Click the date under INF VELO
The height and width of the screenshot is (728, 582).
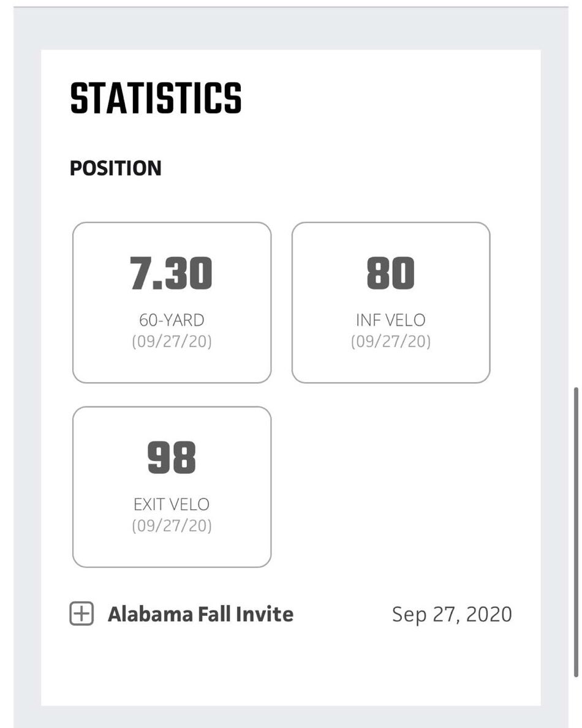pyautogui.click(x=391, y=341)
